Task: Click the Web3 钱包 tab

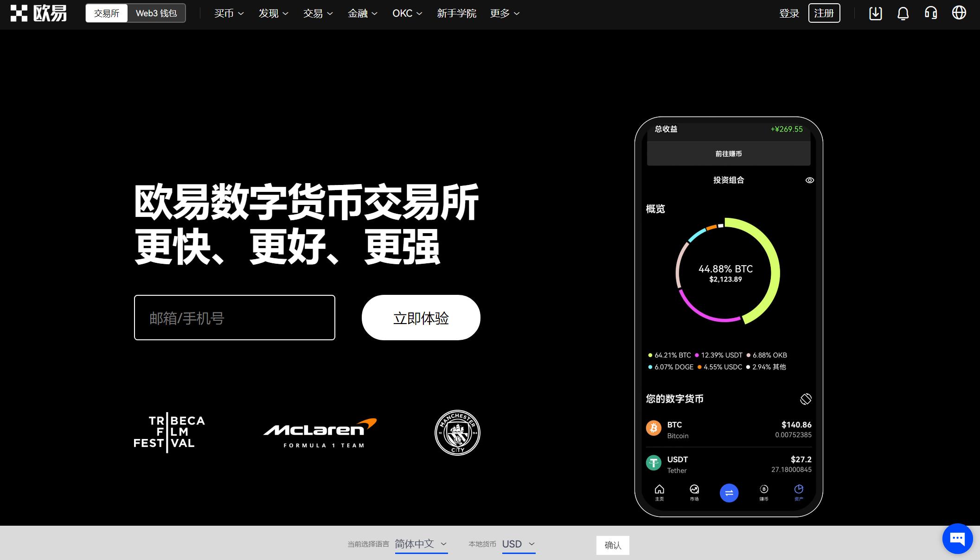Action: point(156,13)
